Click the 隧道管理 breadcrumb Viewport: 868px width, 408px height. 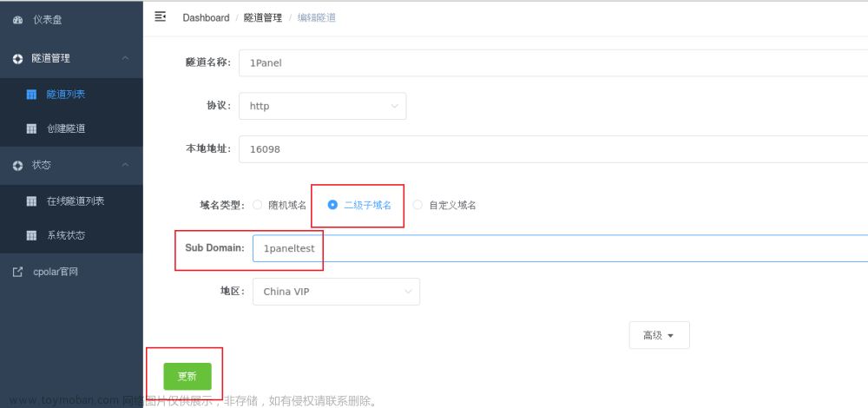[263, 17]
